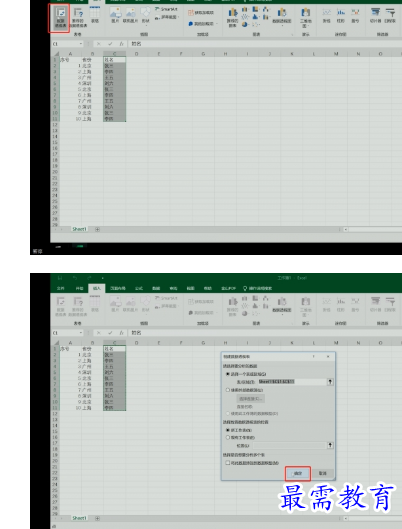Click the highlighted PivotTable button in upper Excel window

tap(61, 18)
